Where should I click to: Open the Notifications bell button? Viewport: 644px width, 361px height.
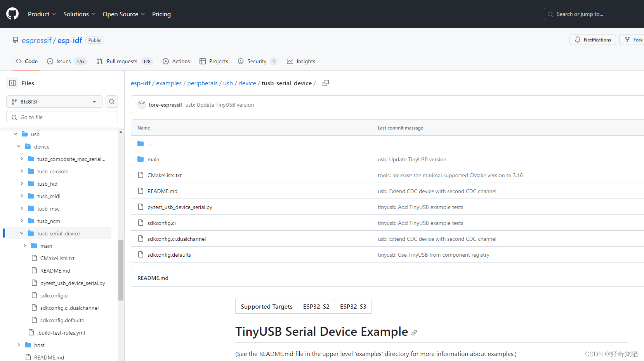592,40
